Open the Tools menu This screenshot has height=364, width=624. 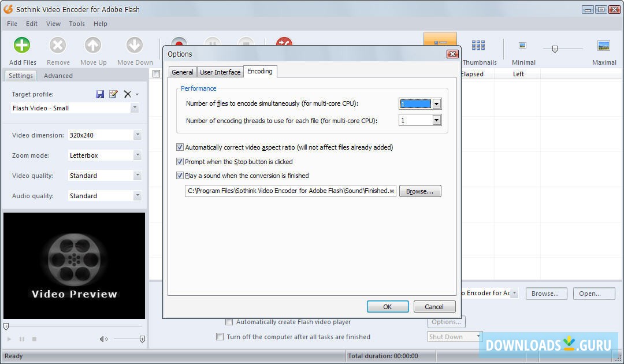[77, 24]
